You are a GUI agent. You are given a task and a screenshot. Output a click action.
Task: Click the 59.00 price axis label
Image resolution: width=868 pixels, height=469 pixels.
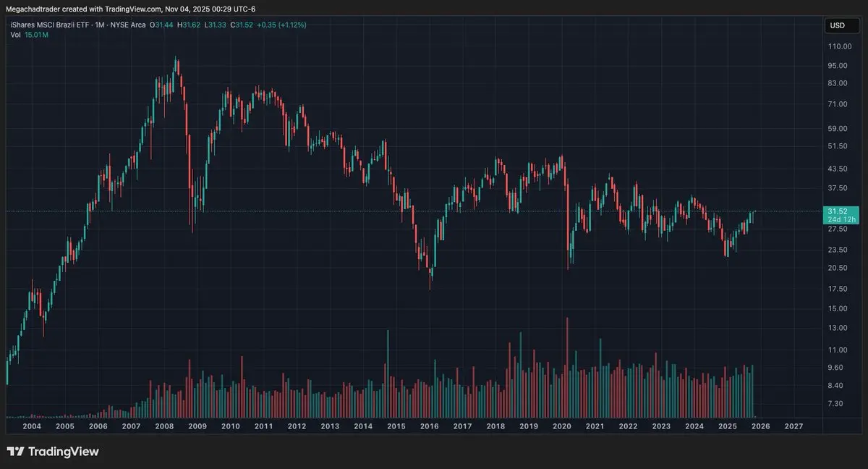pos(838,129)
